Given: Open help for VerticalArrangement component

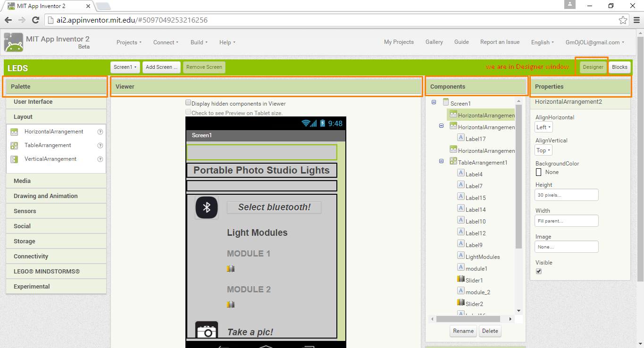Looking at the screenshot, I should 100,159.
